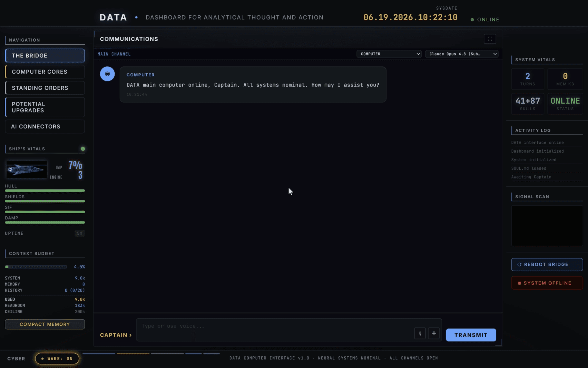Click the starship thumbnail image
The image size is (588, 368).
pyautogui.click(x=27, y=169)
